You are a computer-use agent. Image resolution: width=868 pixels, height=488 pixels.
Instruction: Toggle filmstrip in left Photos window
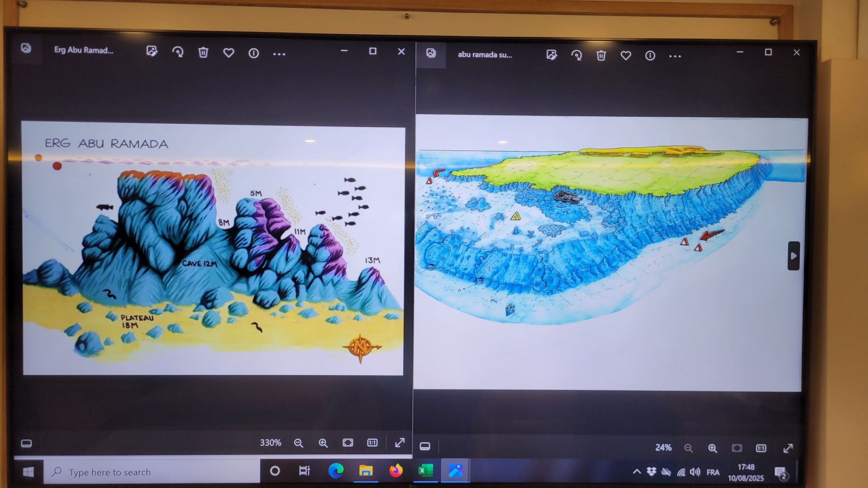[26, 443]
